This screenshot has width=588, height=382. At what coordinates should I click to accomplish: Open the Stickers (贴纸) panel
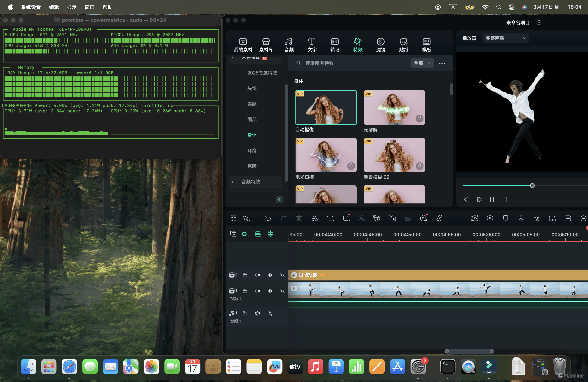point(403,45)
